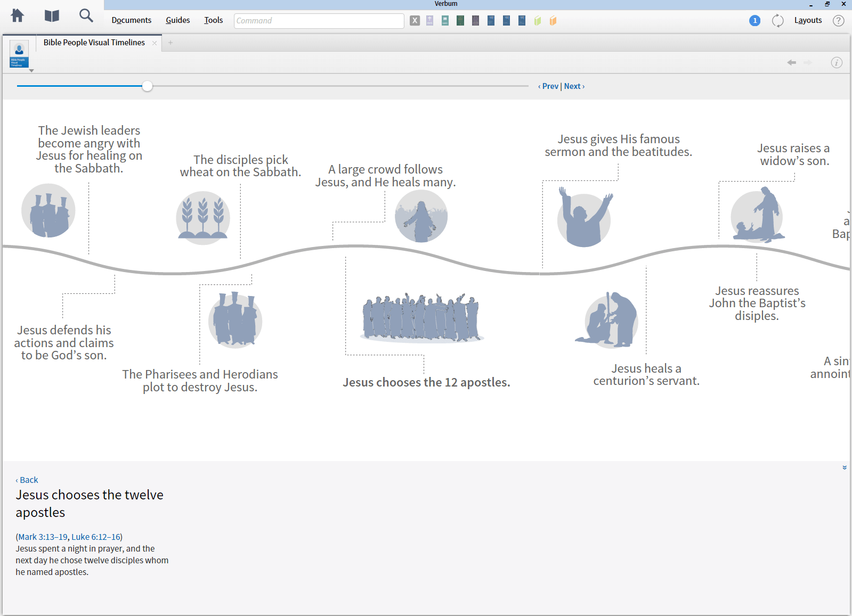Open the notifications badge showing 1
Screen dimensions: 852x616
[754, 21]
